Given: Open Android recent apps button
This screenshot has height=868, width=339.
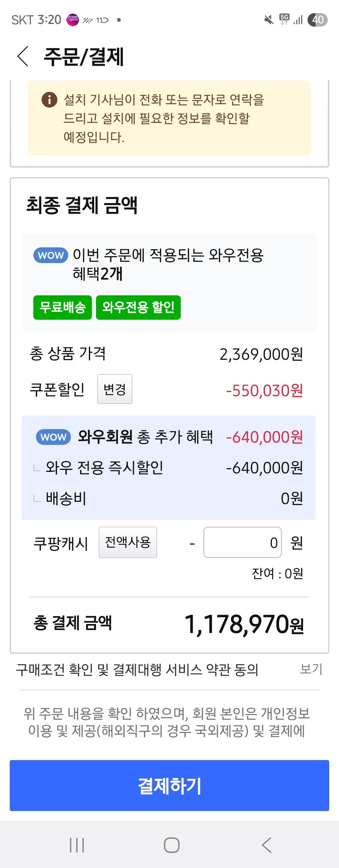Looking at the screenshot, I should click(x=77, y=845).
